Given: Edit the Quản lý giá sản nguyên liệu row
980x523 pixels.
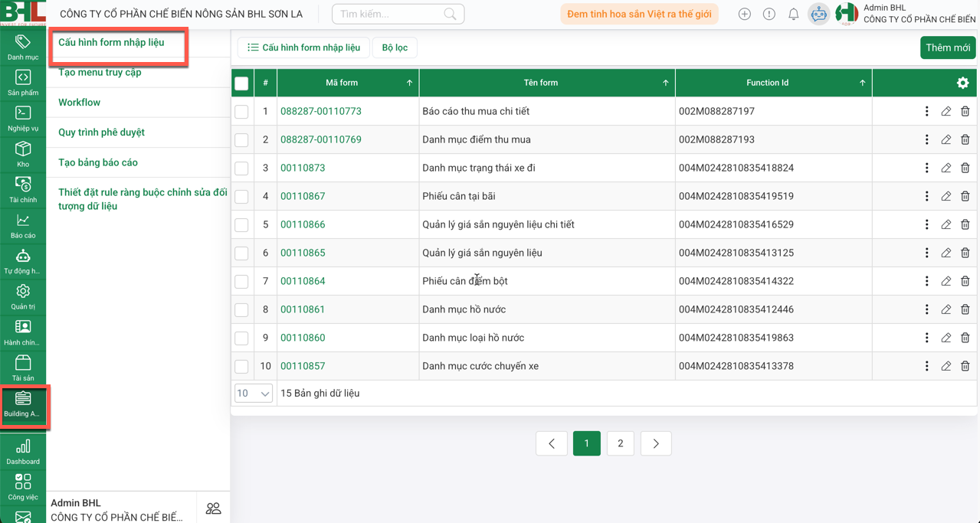Looking at the screenshot, I should point(946,253).
